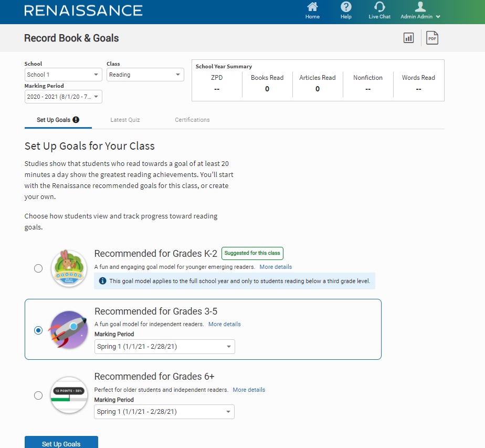Click the Nonfiction summary label
The height and width of the screenshot is (448, 485).
click(368, 78)
